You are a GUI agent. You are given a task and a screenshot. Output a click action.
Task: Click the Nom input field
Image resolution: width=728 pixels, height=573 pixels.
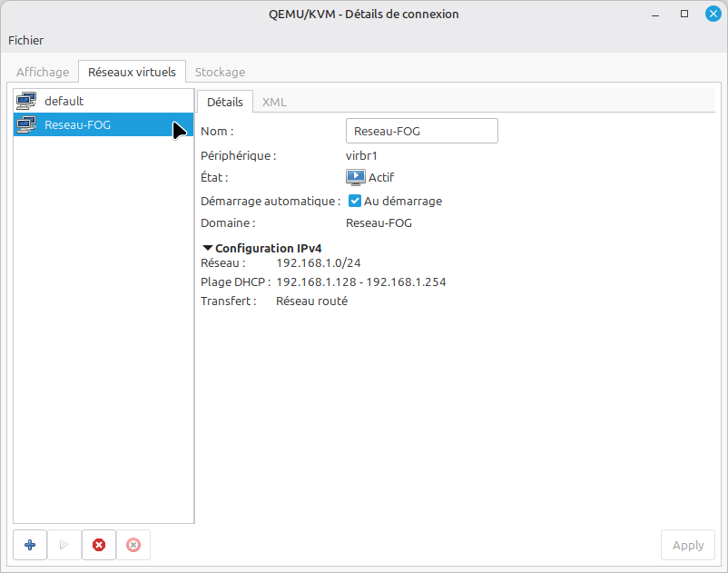point(422,131)
